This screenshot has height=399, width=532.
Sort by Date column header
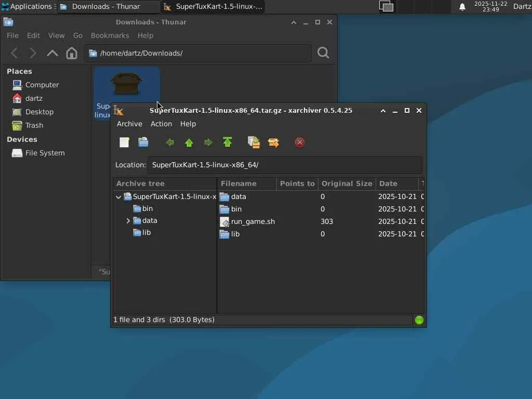coord(397,183)
